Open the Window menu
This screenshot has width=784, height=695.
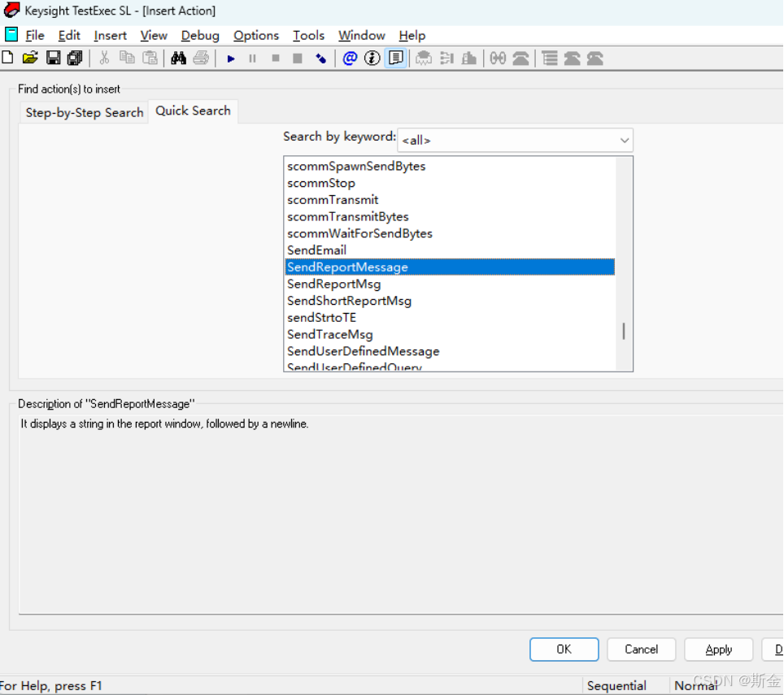[361, 36]
